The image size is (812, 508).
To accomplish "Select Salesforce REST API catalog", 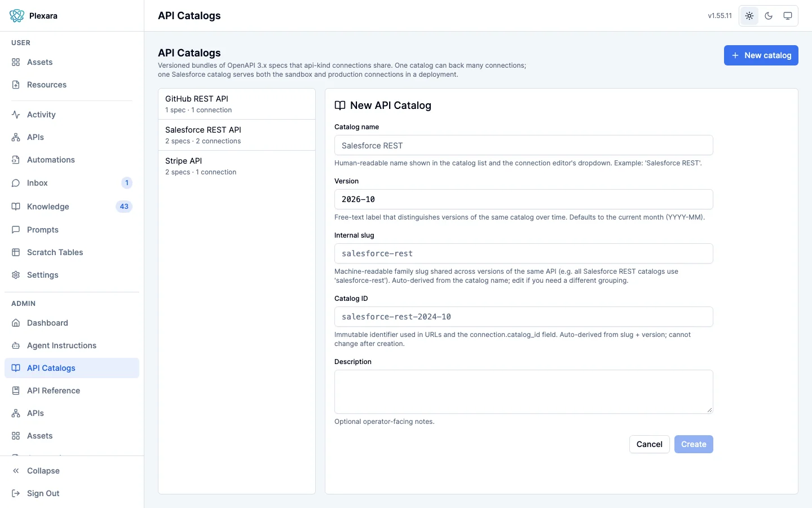I will 237,135.
